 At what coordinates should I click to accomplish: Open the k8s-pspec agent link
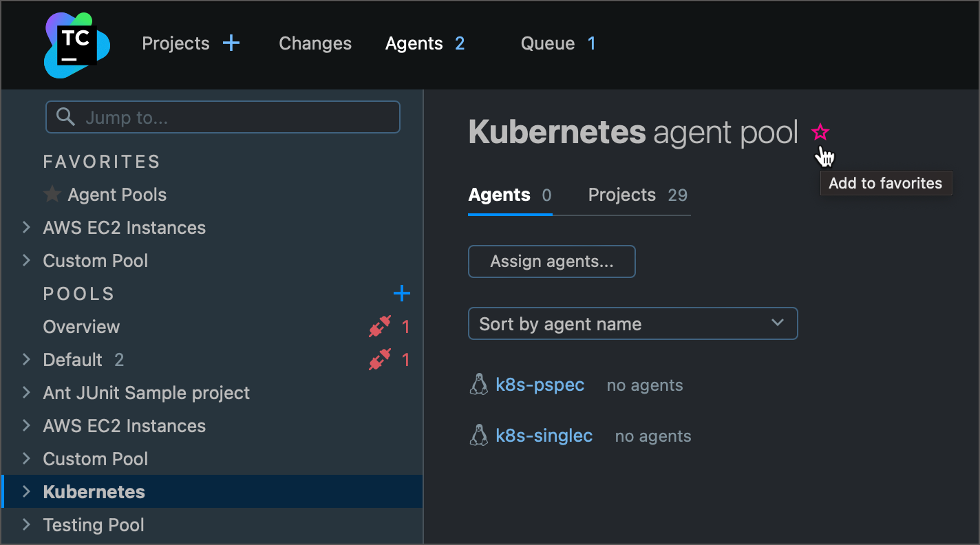coord(540,385)
